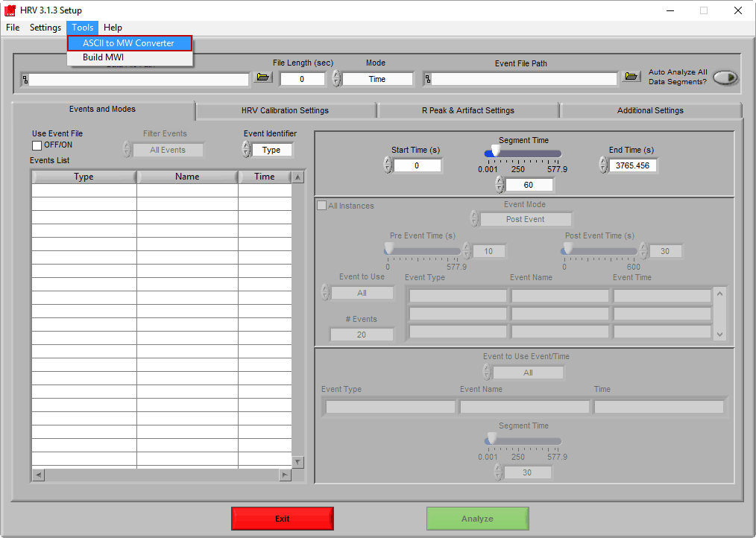
Task: Click the Start Time stepper arrows
Action: click(x=388, y=165)
